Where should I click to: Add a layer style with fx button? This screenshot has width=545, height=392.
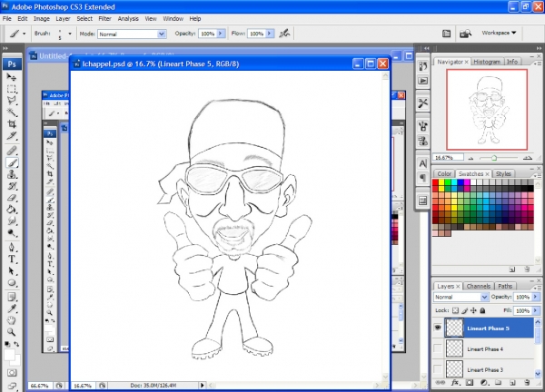tap(455, 383)
